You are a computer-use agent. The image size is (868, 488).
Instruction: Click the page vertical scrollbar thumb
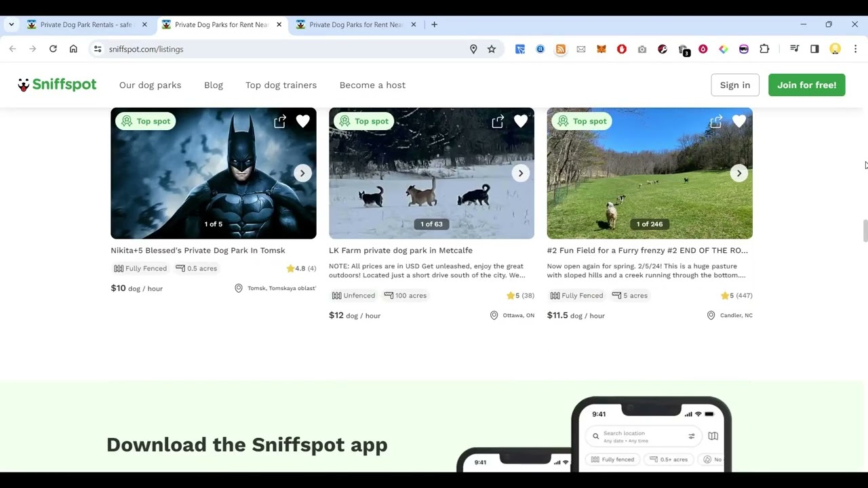click(x=865, y=230)
